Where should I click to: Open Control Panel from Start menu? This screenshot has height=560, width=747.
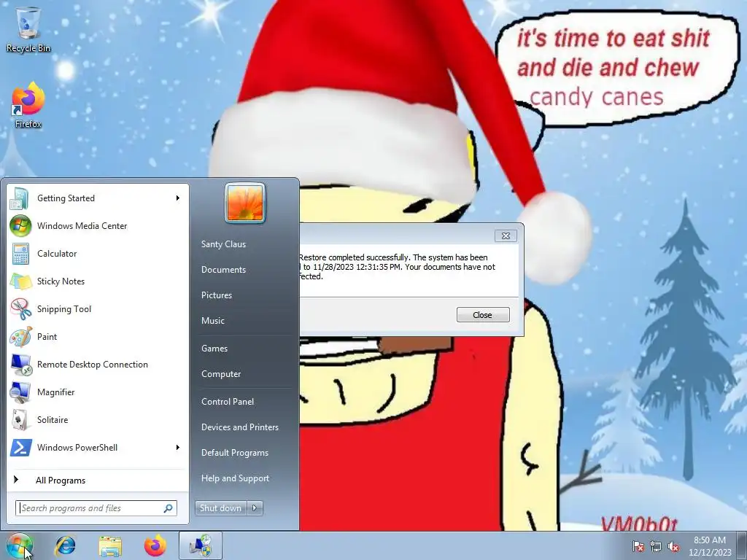228,402
